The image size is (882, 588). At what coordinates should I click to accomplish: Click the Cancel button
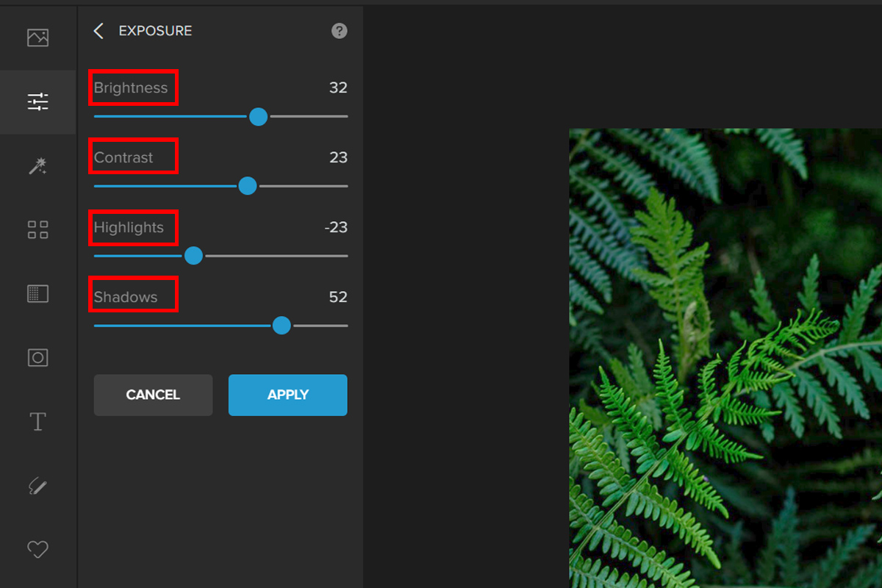[153, 395]
